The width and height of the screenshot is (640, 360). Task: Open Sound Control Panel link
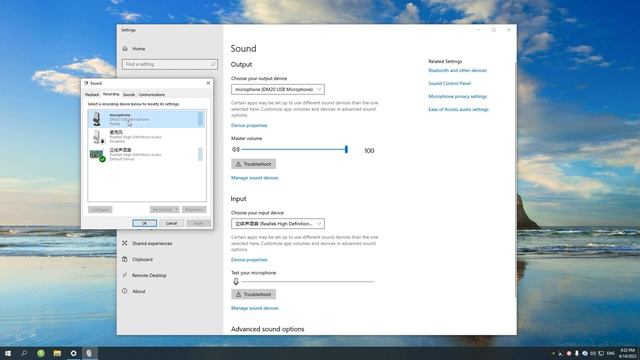coord(449,83)
